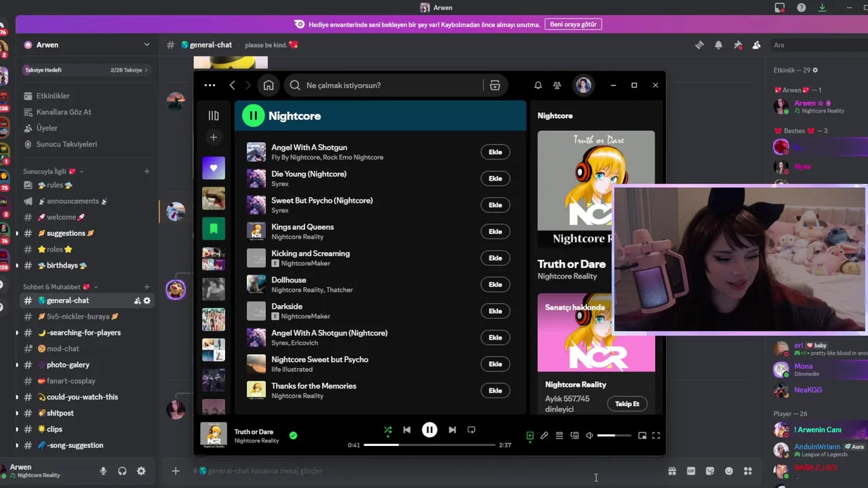Open the emoji picker in Discord
868x488 pixels.
coord(729,471)
